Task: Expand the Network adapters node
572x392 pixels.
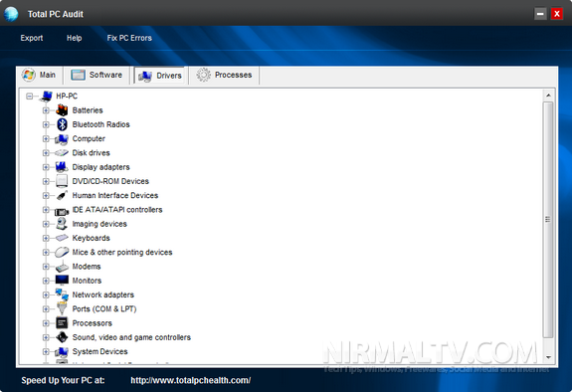Action: (46, 294)
